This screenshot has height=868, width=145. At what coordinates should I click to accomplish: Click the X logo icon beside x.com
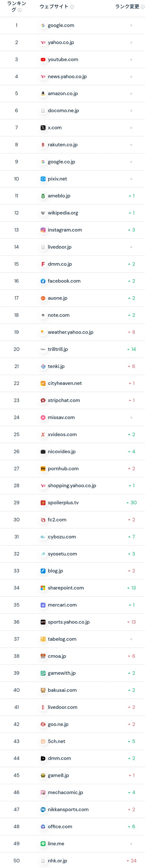43,128
